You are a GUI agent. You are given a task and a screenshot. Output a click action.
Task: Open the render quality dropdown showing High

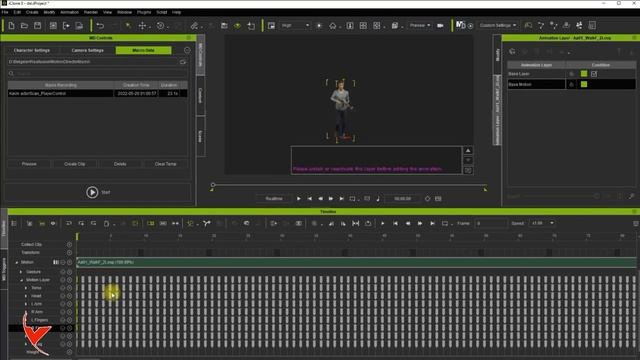[295, 26]
